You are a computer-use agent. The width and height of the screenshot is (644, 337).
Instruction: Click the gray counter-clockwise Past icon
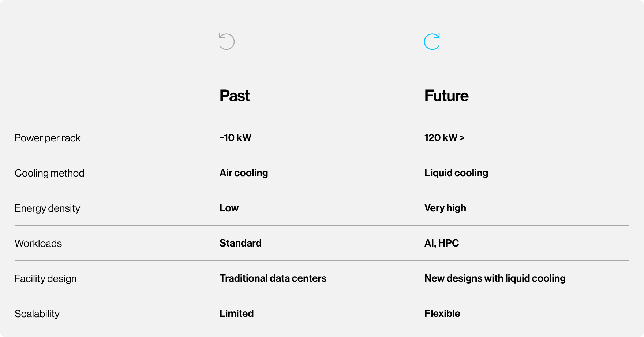coord(226,41)
